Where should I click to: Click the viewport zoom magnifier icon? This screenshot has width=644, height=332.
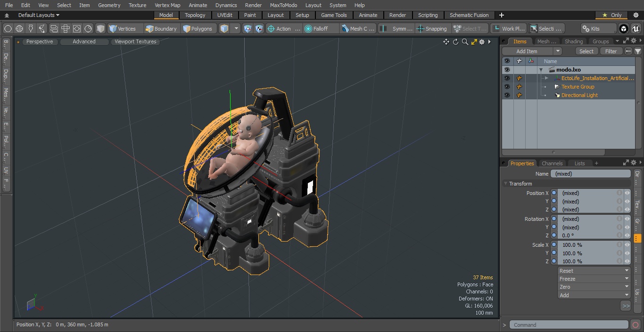[x=465, y=42]
